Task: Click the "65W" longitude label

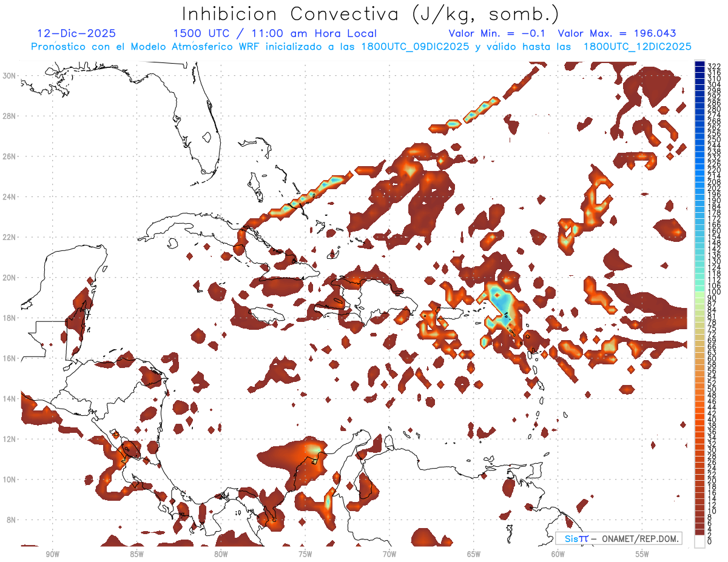Action: tap(474, 554)
